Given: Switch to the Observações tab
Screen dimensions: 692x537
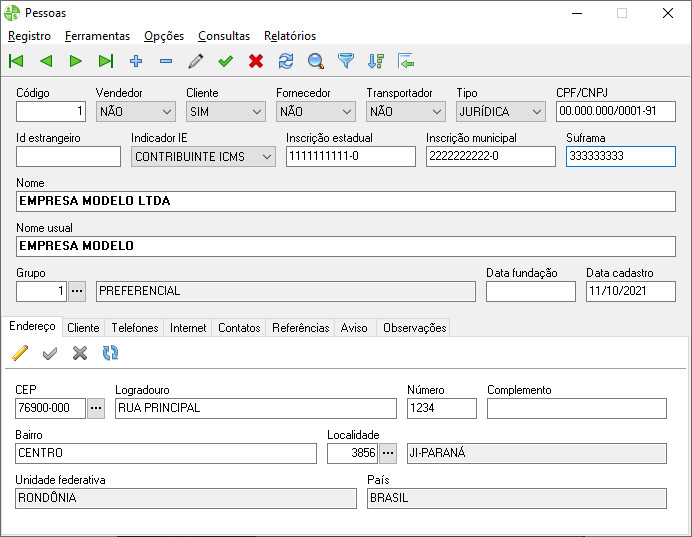Looking at the screenshot, I should tap(414, 328).
